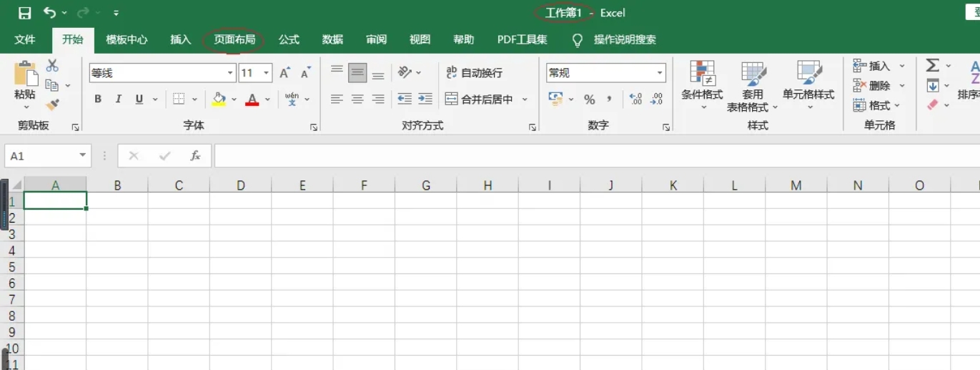Copy the selection with the copy icon

[x=51, y=85]
